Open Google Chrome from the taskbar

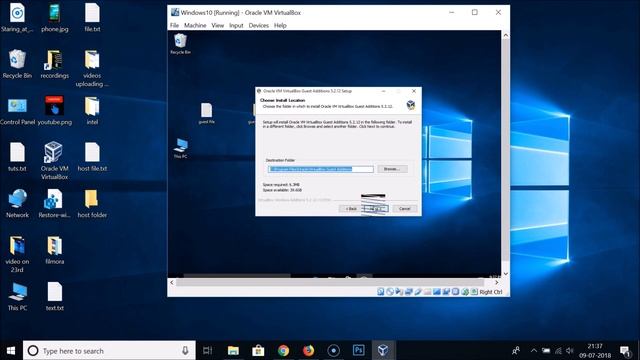(x=283, y=350)
